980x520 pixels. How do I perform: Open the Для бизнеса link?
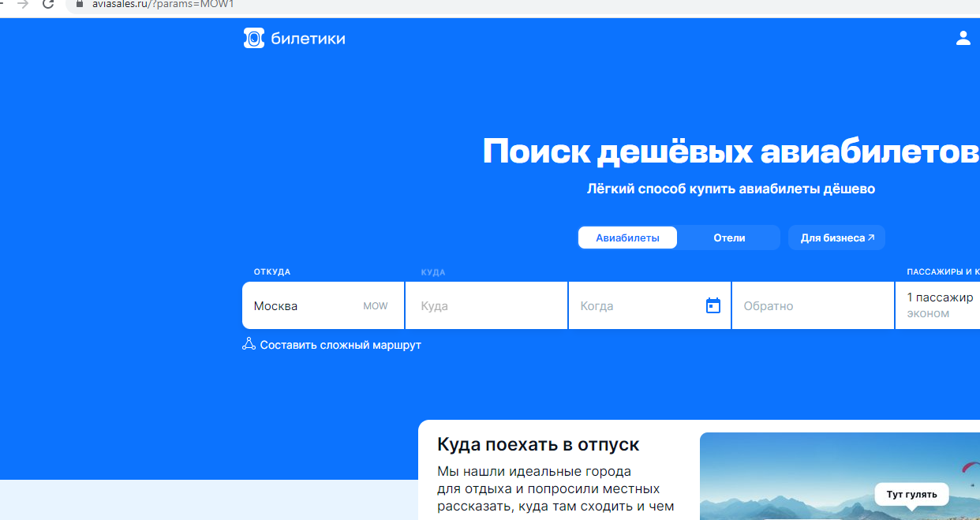(832, 238)
